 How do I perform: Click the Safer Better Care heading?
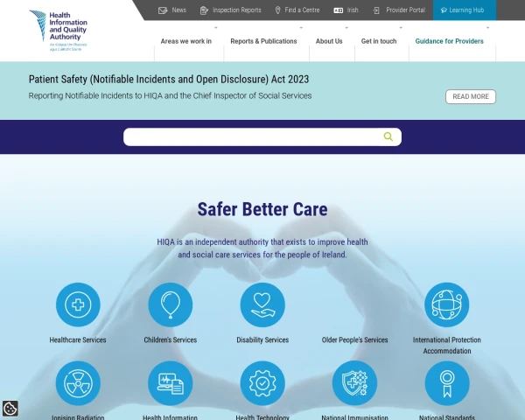pos(262,209)
